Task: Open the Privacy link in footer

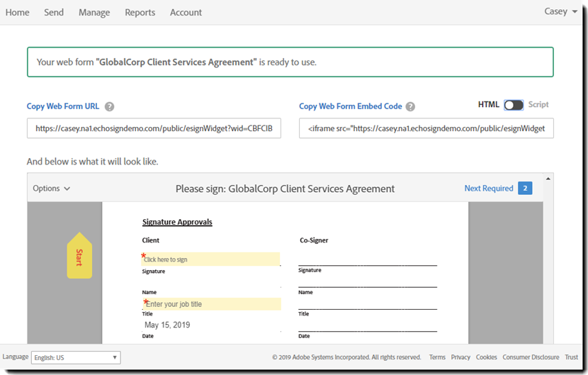Action: click(x=460, y=357)
